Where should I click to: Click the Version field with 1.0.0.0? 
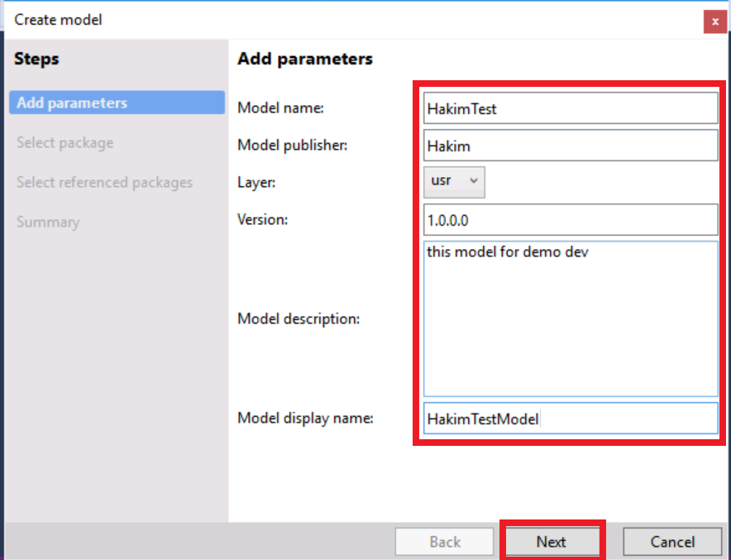coord(570,220)
